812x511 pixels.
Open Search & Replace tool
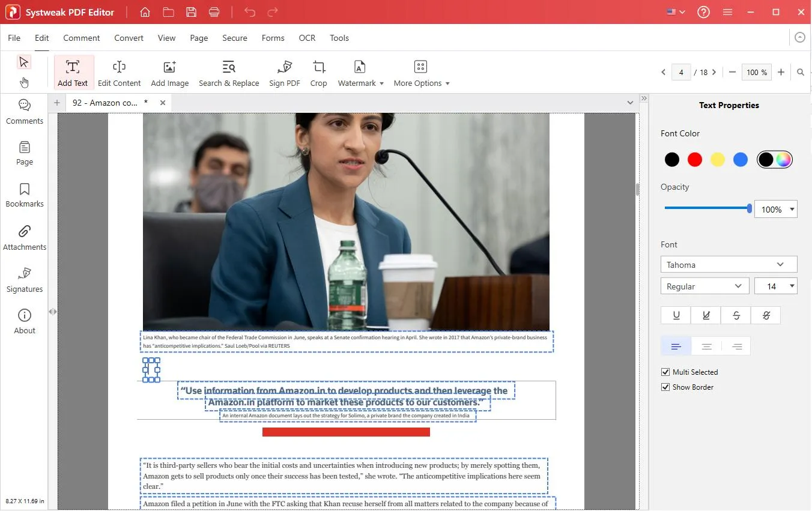[x=229, y=73]
